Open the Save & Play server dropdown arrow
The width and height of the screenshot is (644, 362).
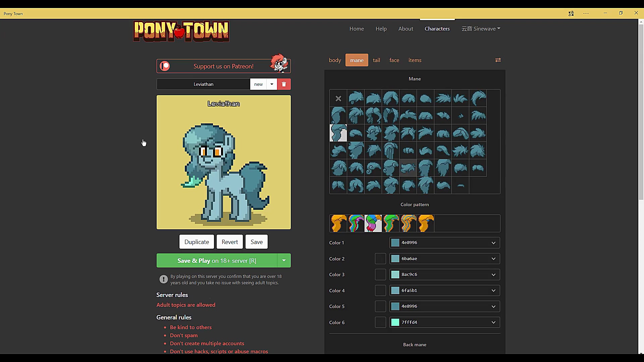pyautogui.click(x=284, y=260)
